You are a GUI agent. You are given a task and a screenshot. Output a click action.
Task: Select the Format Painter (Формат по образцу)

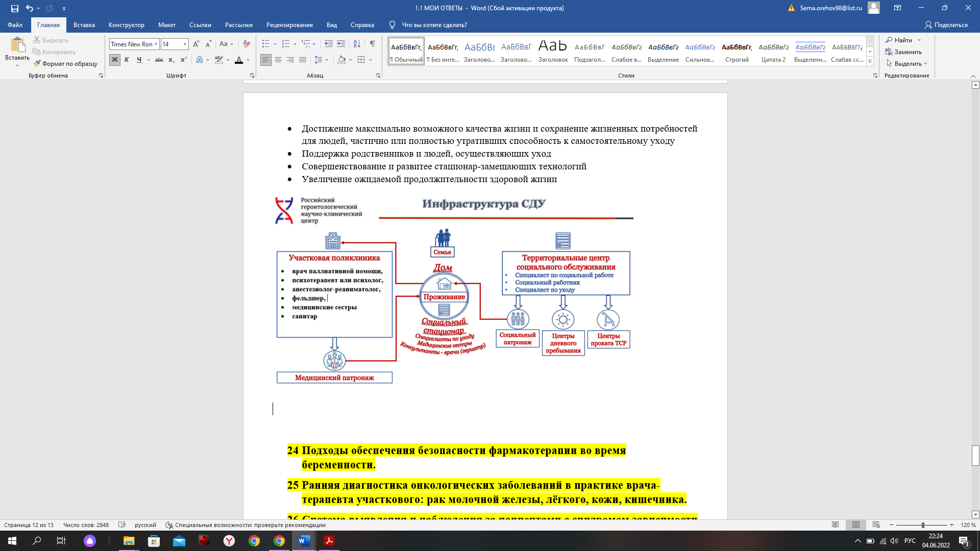(x=65, y=64)
